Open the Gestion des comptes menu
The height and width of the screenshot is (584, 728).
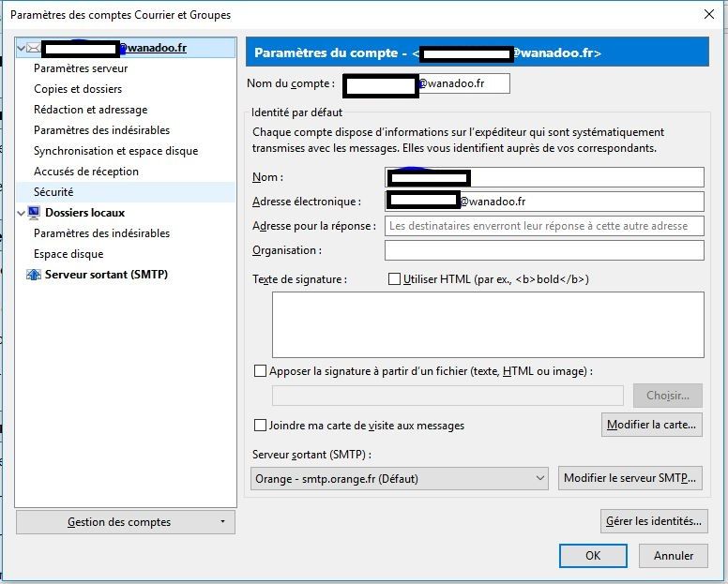[126, 522]
